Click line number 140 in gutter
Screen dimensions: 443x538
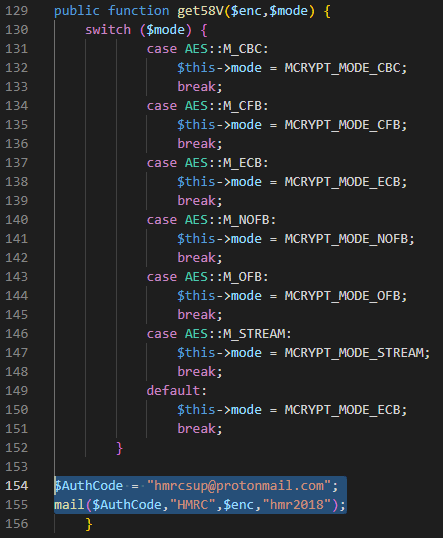point(16,220)
